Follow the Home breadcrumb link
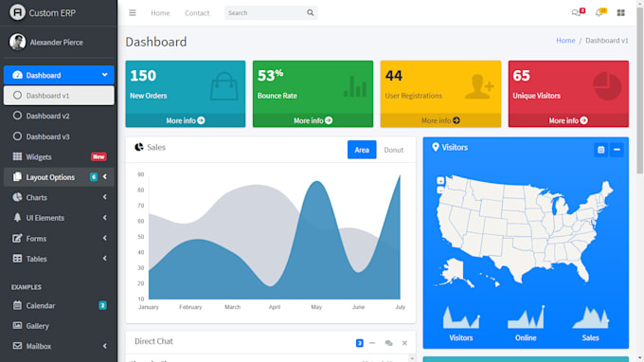This screenshot has width=644, height=362. pyautogui.click(x=565, y=40)
